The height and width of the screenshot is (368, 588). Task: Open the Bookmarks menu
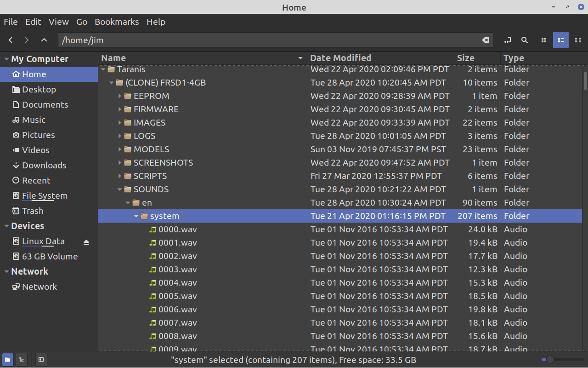pos(117,22)
